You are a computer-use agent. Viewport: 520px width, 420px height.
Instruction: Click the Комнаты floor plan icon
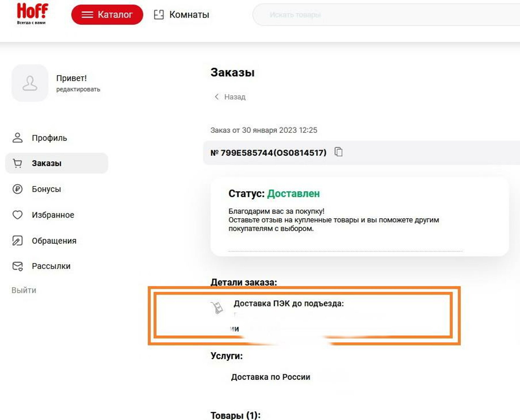tap(159, 15)
